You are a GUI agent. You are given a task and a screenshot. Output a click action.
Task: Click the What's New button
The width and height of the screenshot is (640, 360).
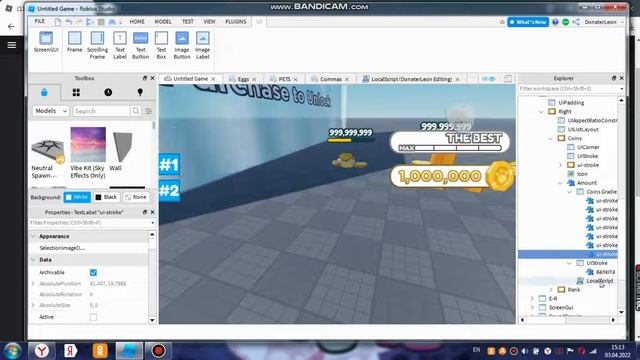[x=528, y=22]
